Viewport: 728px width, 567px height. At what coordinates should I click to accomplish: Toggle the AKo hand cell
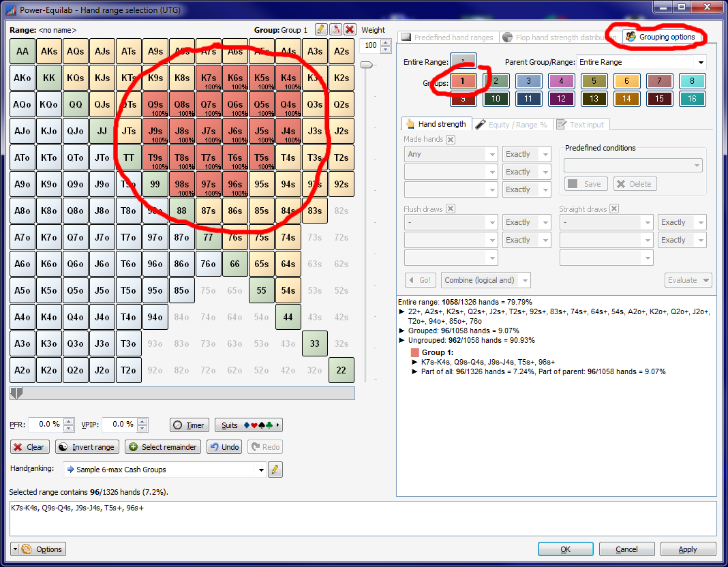[22, 78]
